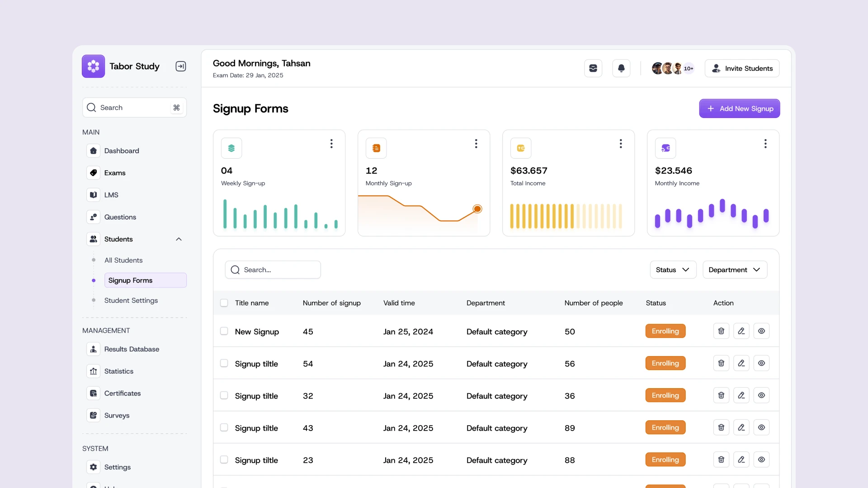
Task: Check the checkbox for the 43 signups row
Action: tap(224, 427)
